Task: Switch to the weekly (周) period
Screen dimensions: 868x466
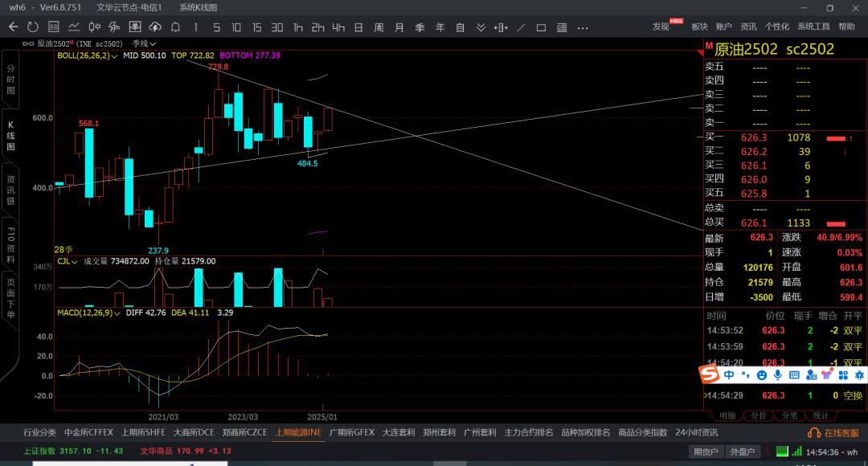Action: (379, 27)
